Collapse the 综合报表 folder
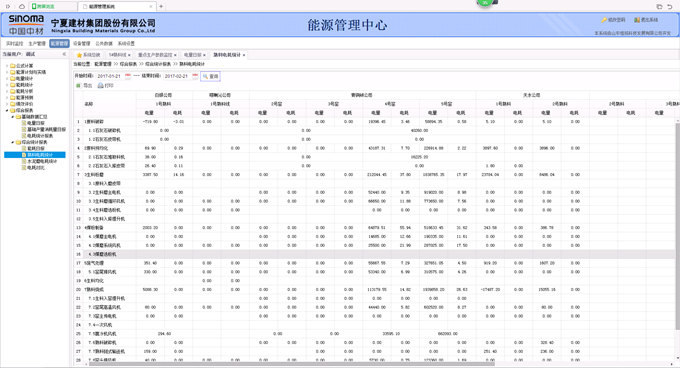Image resolution: width=680 pixels, height=368 pixels. pyautogui.click(x=7, y=111)
